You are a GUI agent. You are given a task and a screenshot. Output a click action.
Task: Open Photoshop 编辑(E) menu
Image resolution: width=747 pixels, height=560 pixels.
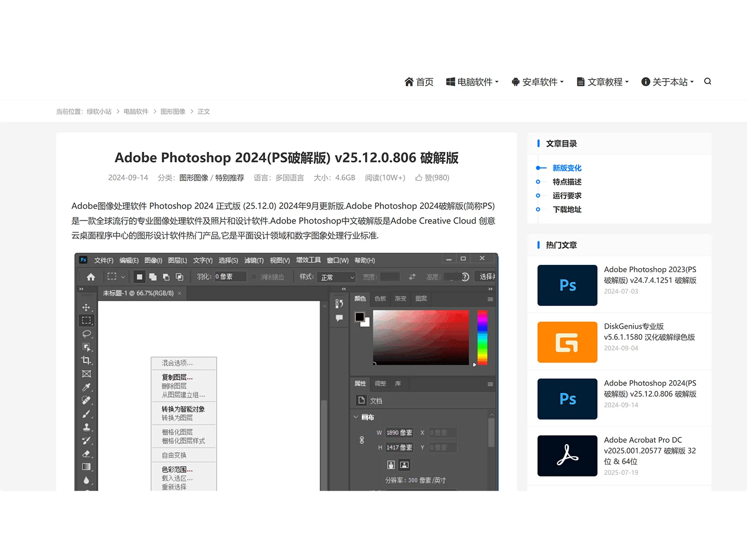129,260
